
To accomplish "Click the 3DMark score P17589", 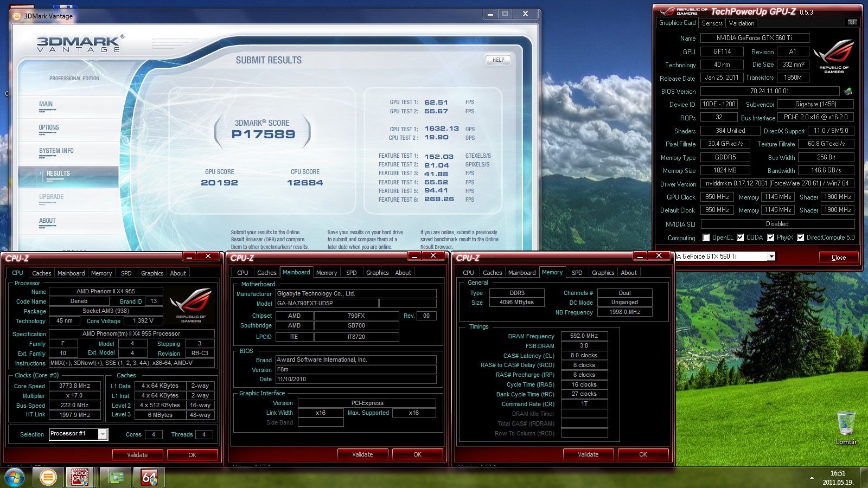I will (x=263, y=134).
